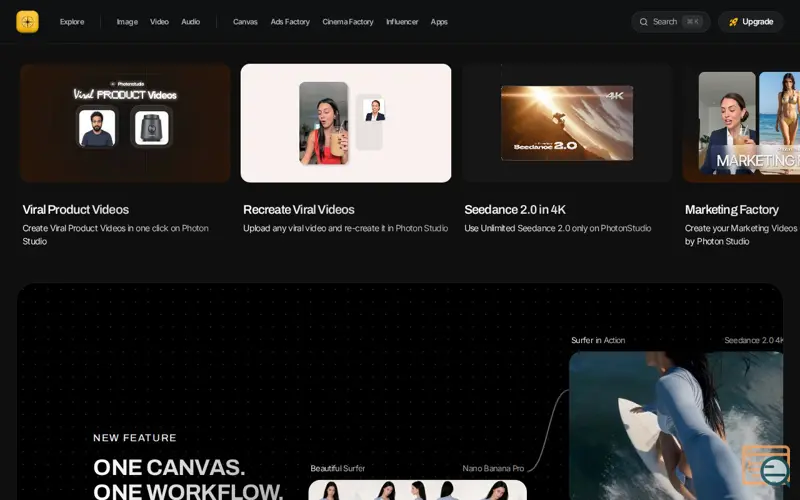Open the Viral Product Videos thumbnail

(x=125, y=123)
